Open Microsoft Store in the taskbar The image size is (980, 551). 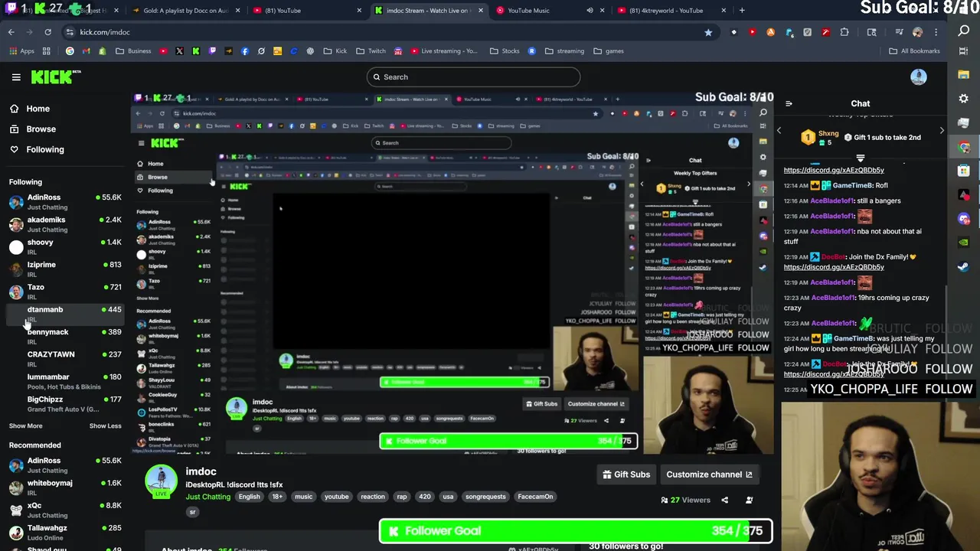coord(964,171)
